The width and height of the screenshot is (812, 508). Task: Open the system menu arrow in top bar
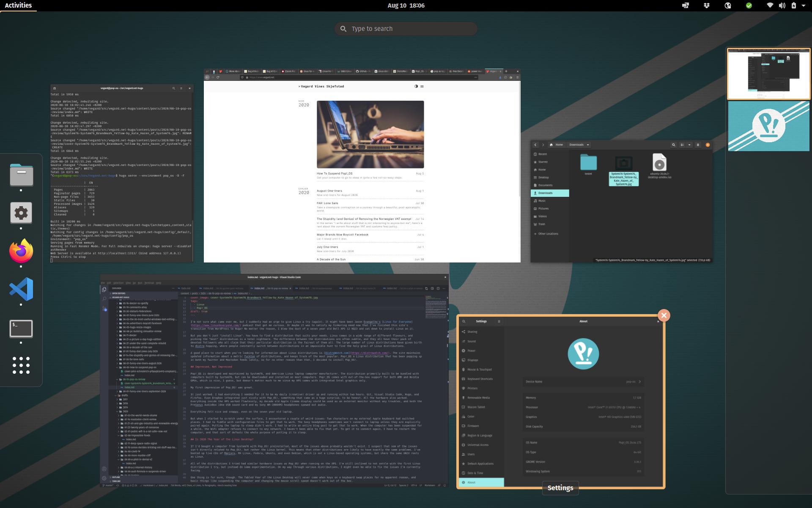pyautogui.click(x=803, y=6)
